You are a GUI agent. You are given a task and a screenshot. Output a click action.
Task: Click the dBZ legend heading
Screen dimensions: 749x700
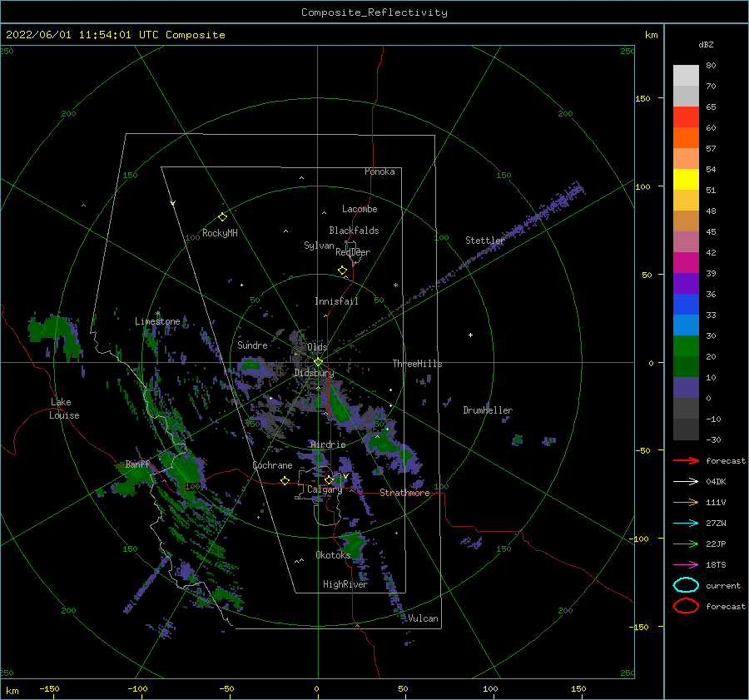(x=706, y=44)
